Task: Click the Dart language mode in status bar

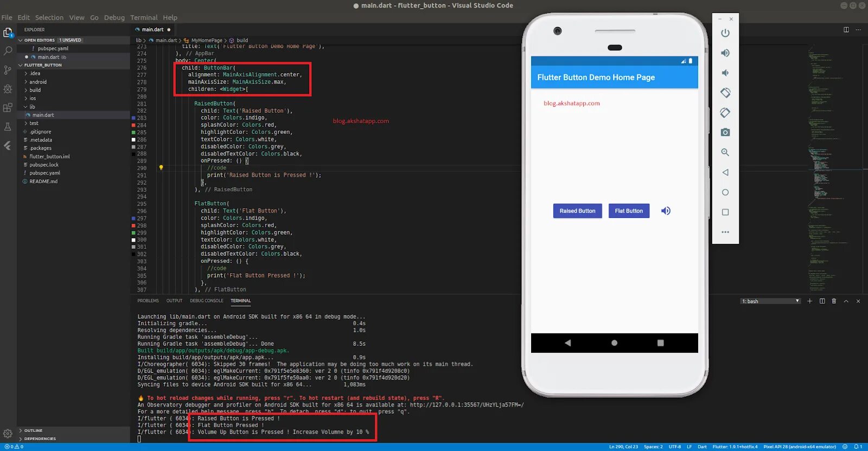Action: 702,447
